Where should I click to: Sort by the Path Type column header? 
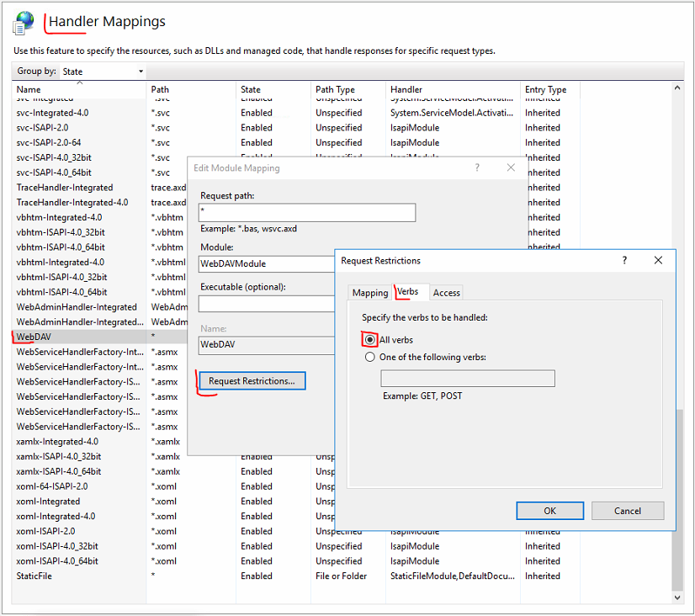(x=348, y=89)
